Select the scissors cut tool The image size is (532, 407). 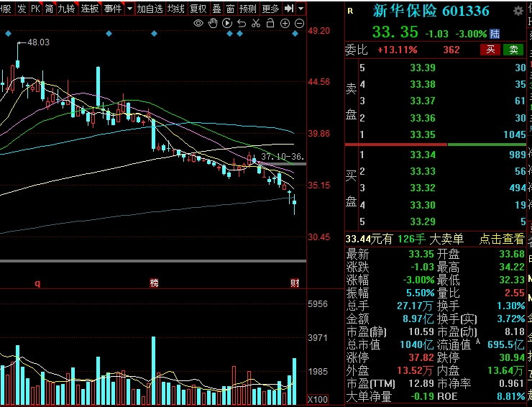coord(256,23)
